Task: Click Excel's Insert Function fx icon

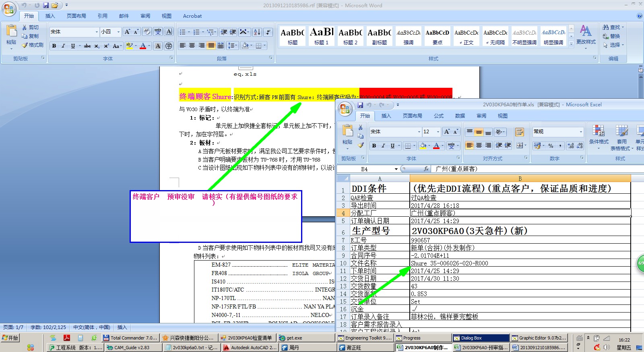Action: (x=426, y=169)
